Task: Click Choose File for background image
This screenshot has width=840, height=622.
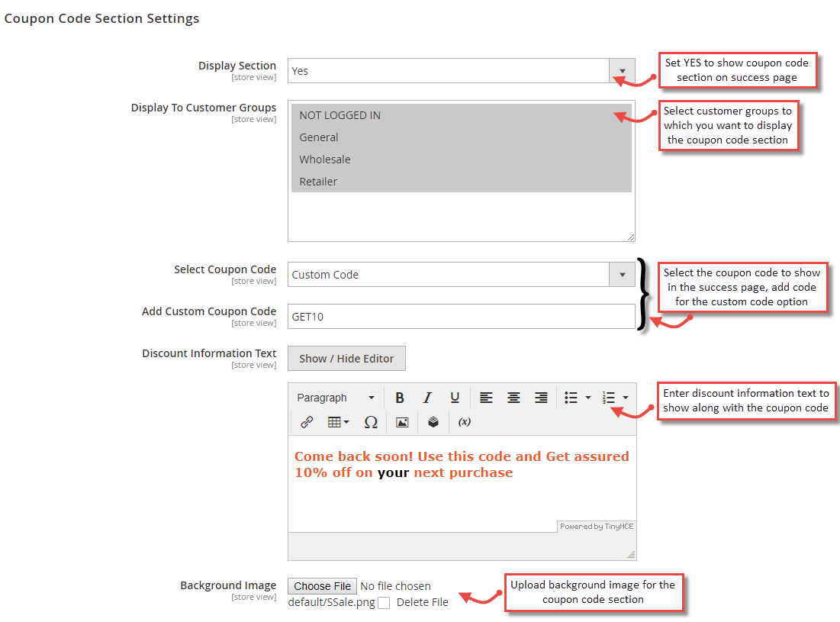Action: (x=322, y=586)
